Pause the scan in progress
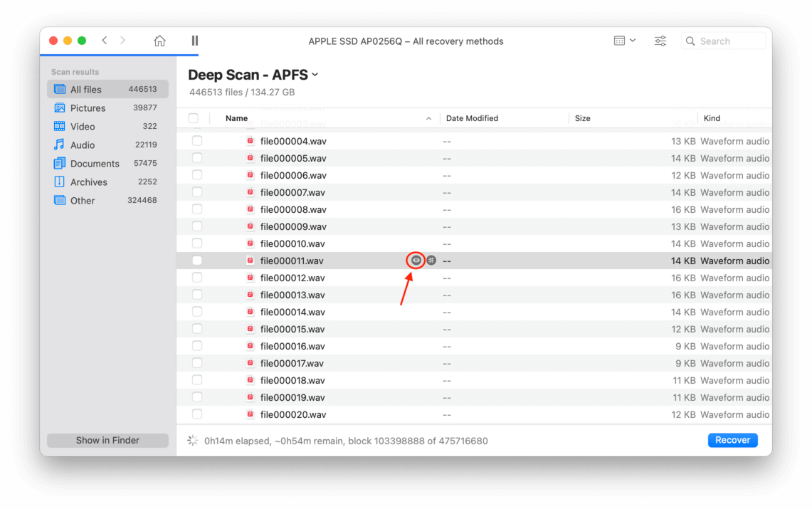The image size is (812, 509). tap(195, 41)
